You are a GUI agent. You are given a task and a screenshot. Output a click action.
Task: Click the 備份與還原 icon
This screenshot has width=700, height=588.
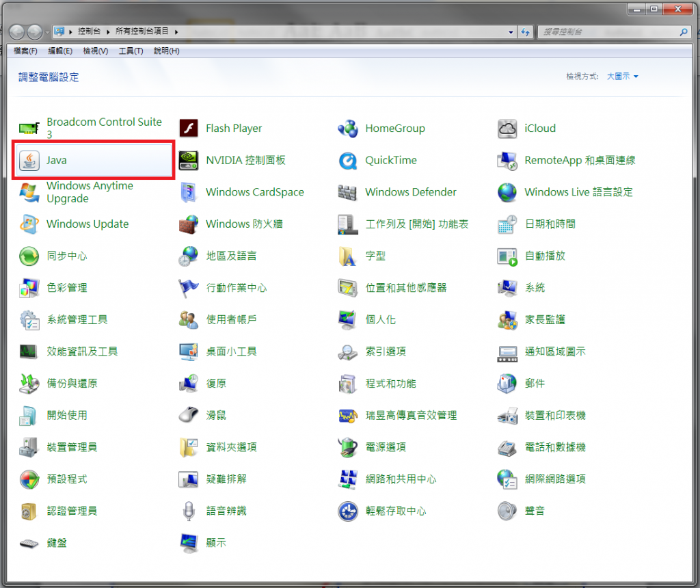pos(29,384)
